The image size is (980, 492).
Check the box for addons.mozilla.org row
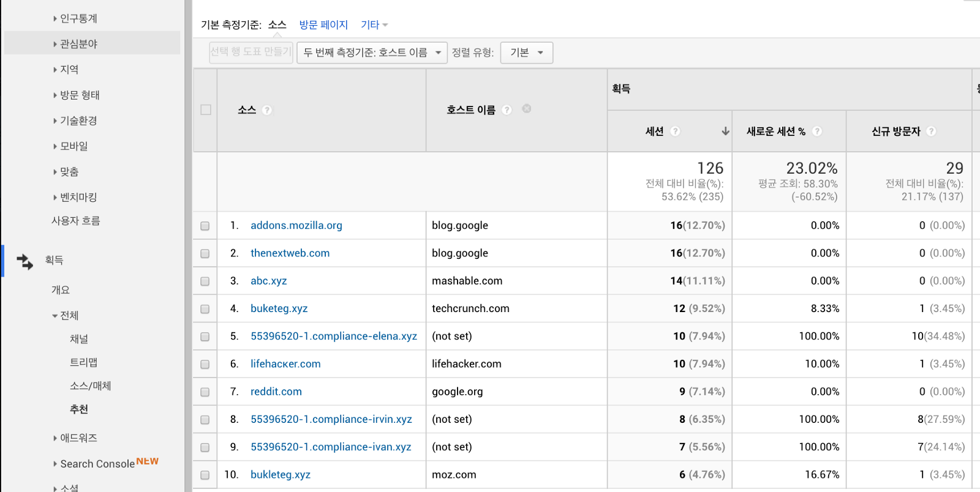(x=205, y=226)
